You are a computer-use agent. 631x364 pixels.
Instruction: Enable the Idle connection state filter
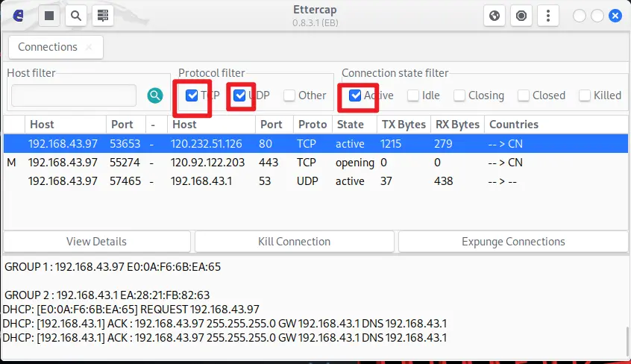point(412,95)
